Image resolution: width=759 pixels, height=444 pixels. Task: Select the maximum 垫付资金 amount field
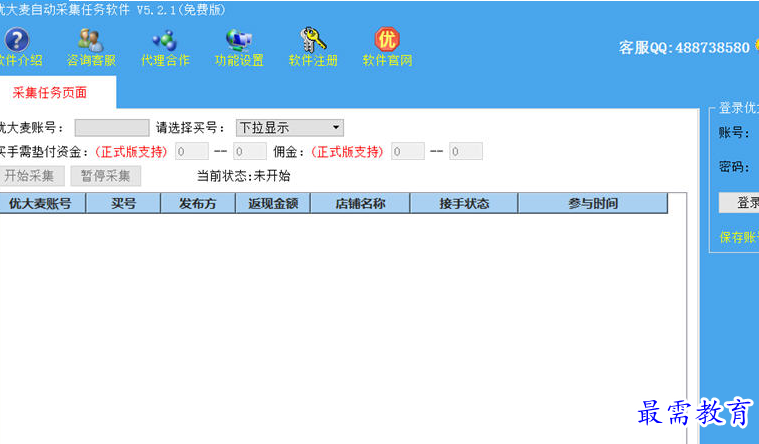[x=250, y=152]
